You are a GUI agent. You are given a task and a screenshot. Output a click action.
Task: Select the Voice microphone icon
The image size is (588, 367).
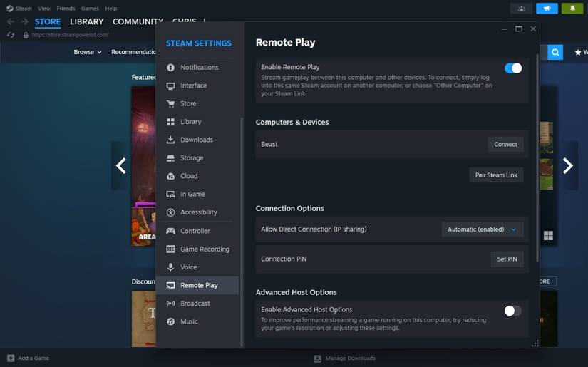pos(170,267)
